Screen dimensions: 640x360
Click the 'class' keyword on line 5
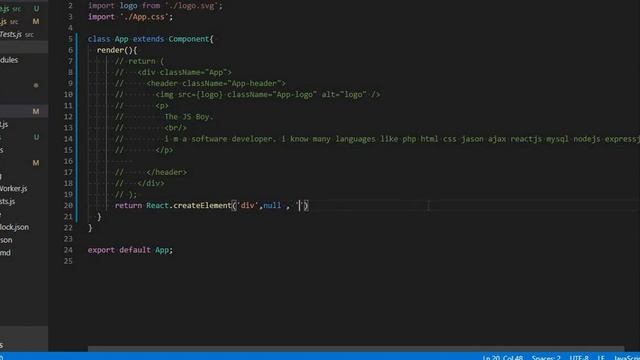99,39
